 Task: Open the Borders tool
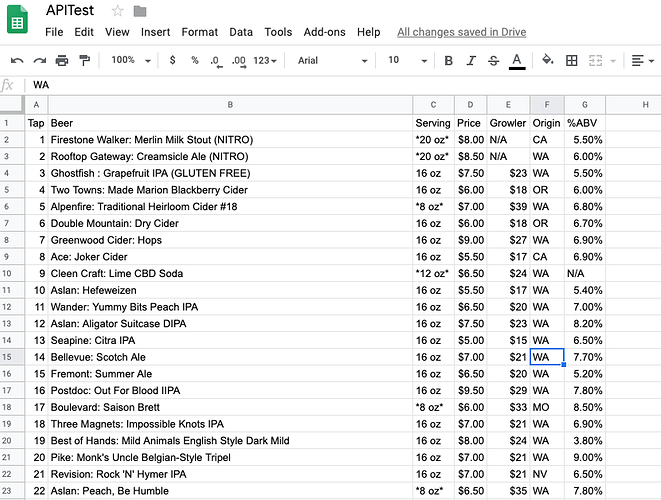coord(572,61)
